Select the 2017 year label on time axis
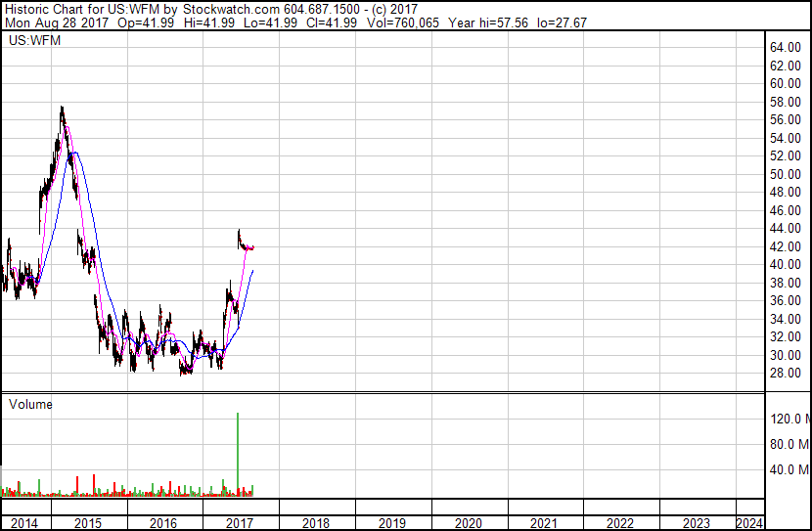Viewport: 812px width, 531px height. tap(240, 523)
